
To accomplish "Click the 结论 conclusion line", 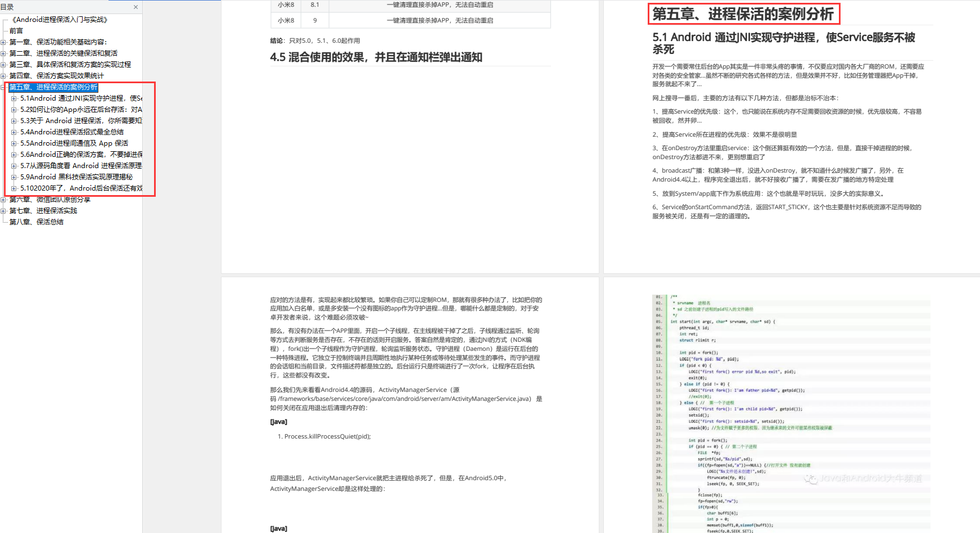I will (x=315, y=41).
